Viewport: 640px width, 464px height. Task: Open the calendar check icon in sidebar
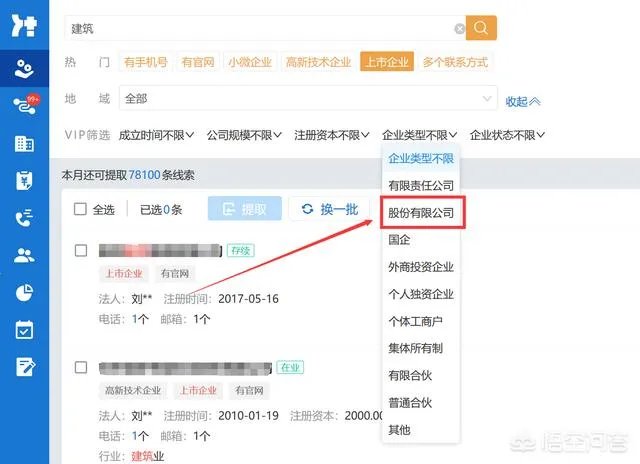click(24, 330)
